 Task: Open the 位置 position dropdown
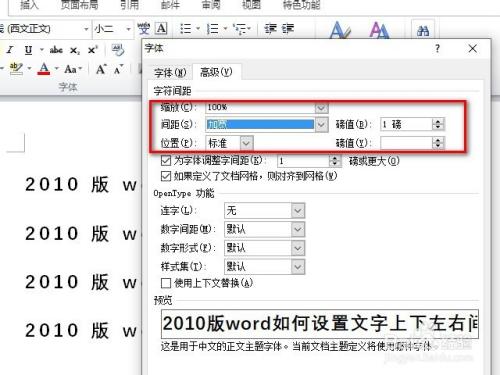246,143
